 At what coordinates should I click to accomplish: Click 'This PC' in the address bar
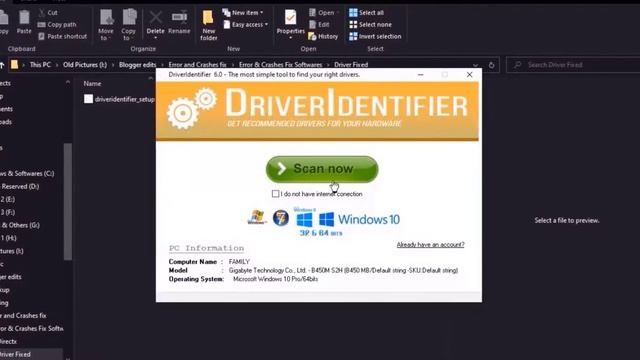tap(40, 64)
